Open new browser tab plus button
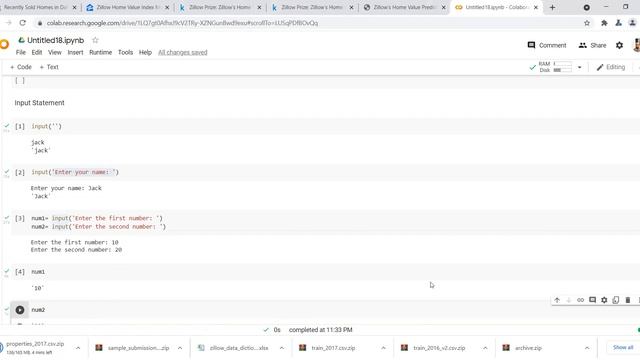This screenshot has width=640, height=360. tap(552, 7)
